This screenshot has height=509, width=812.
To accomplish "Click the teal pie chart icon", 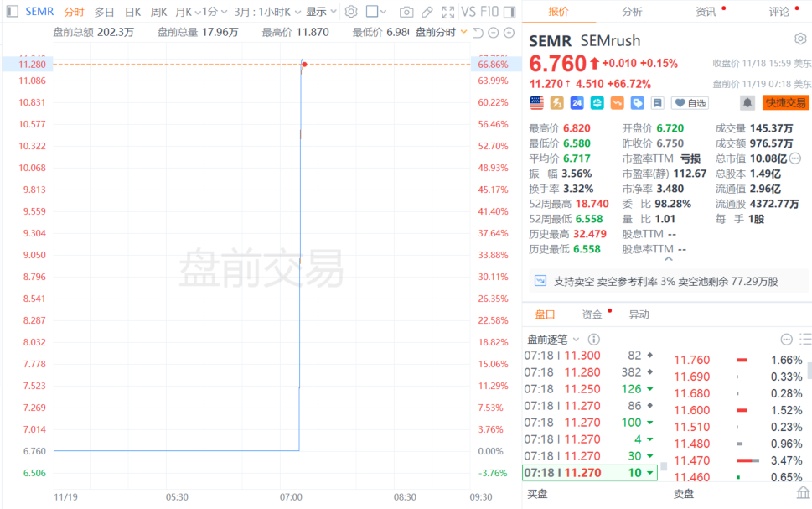I will click(597, 103).
